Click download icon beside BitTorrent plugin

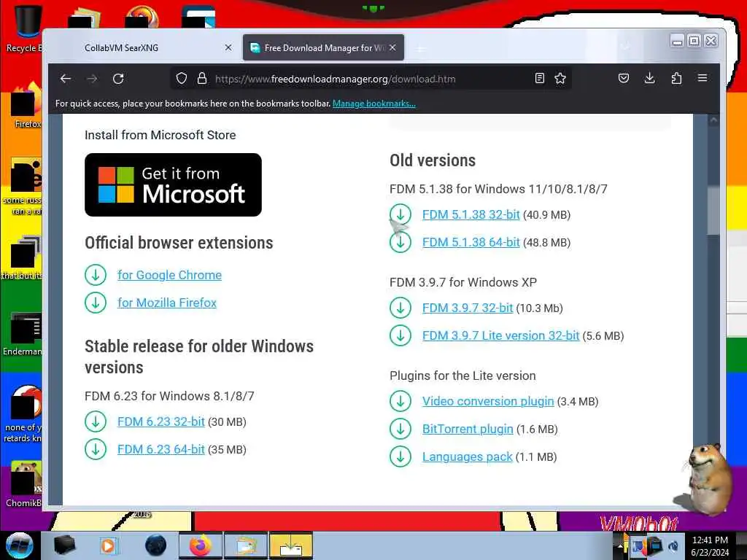400,429
